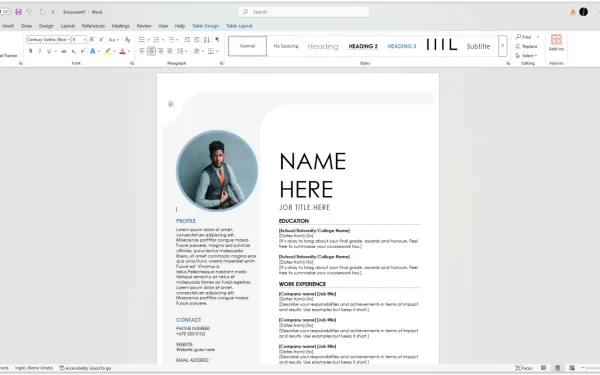Open the Add-ins button
Viewport: 600px width, 375px height.
(556, 42)
